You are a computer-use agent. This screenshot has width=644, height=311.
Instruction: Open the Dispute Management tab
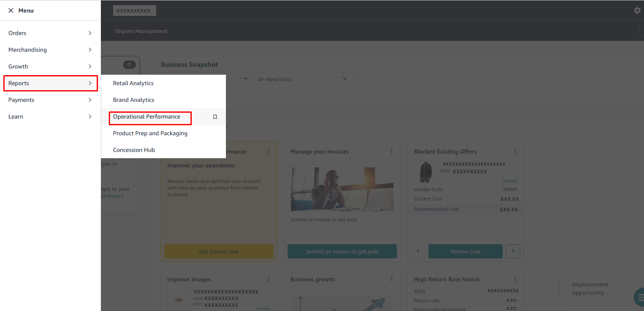pyautogui.click(x=141, y=31)
